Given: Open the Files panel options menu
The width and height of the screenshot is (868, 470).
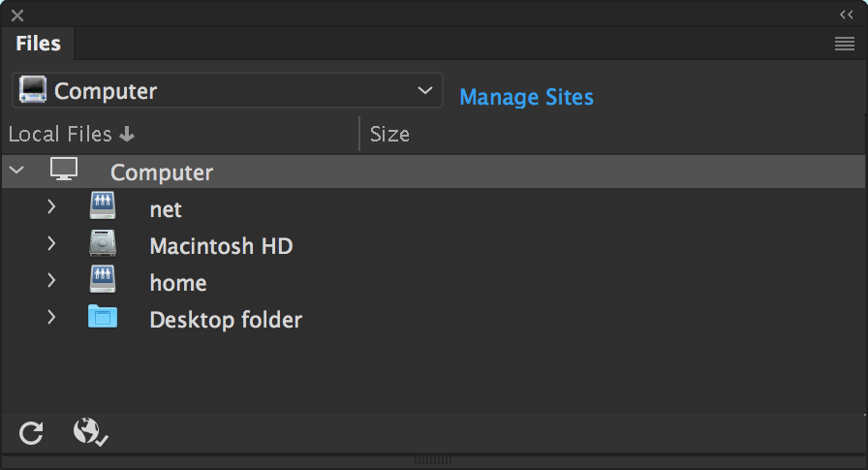Looking at the screenshot, I should coord(844,44).
